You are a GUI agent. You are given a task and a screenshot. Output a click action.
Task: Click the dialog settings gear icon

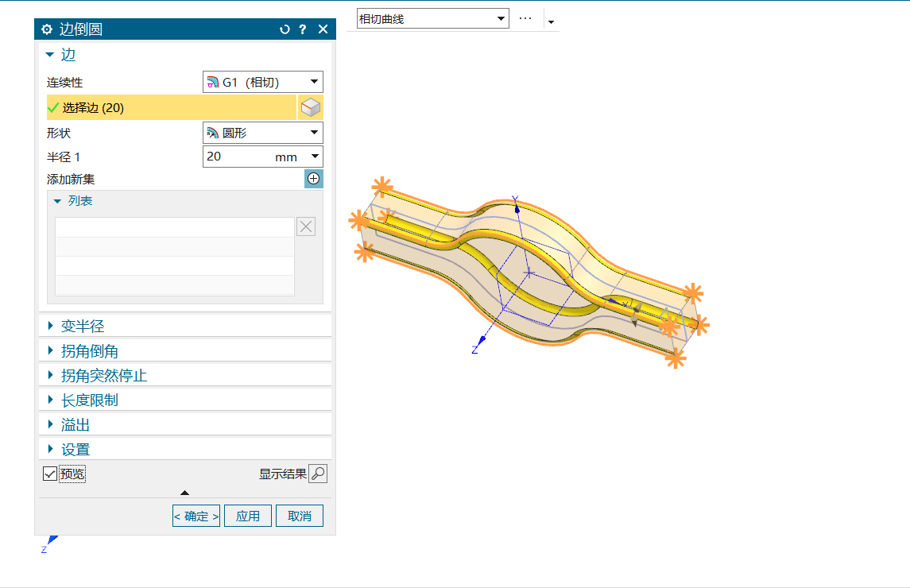point(47,29)
